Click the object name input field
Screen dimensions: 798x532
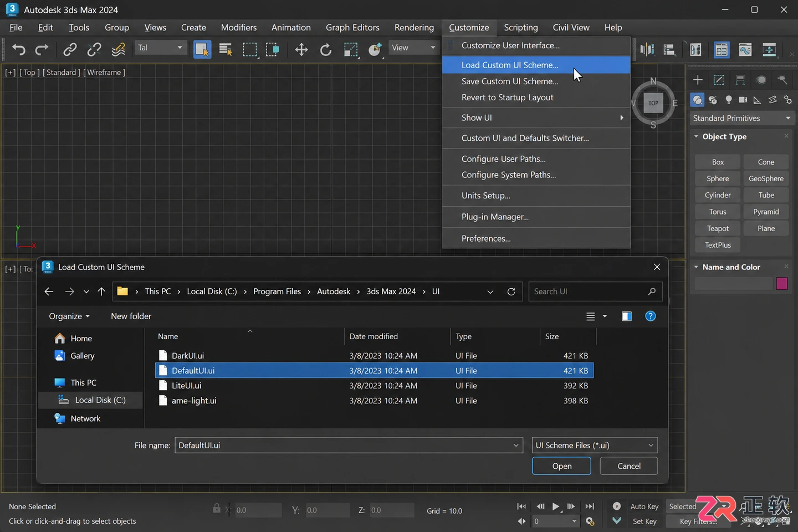point(733,284)
